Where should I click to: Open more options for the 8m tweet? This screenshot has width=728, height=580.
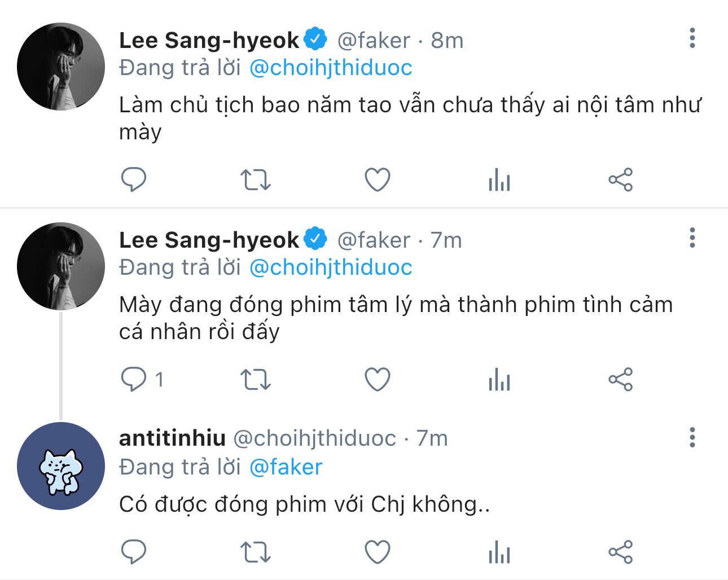click(x=692, y=38)
